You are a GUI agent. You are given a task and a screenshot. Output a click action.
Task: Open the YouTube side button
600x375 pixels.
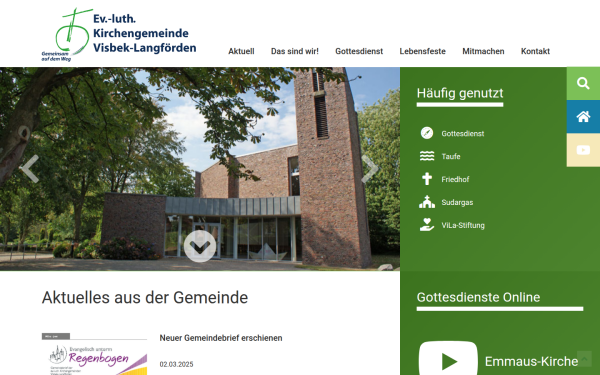pos(583,150)
